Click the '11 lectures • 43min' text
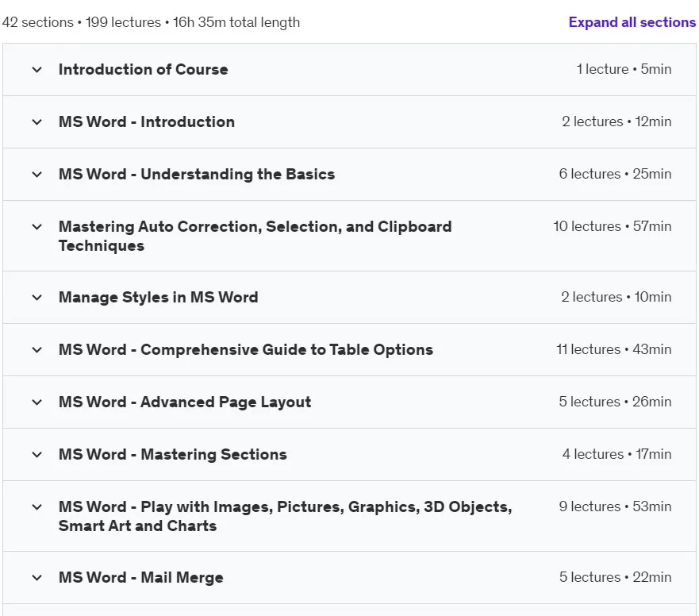This screenshot has width=699, height=616. [x=614, y=349]
